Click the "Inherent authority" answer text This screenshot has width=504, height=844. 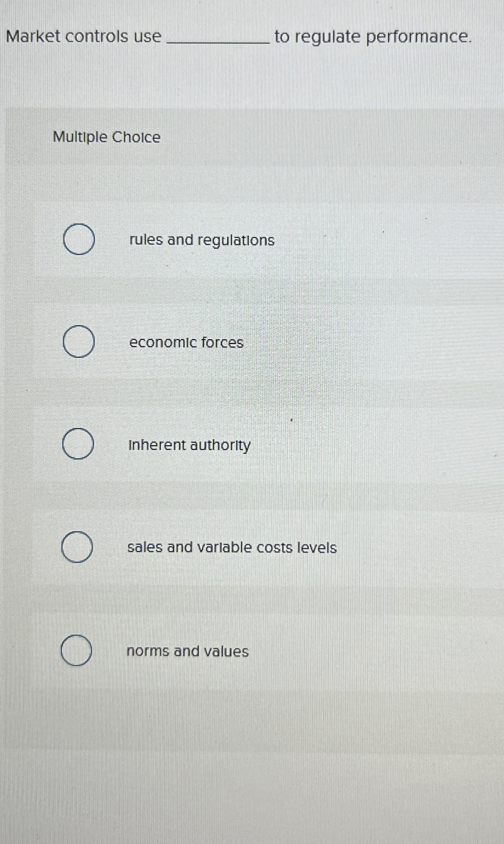(190, 445)
